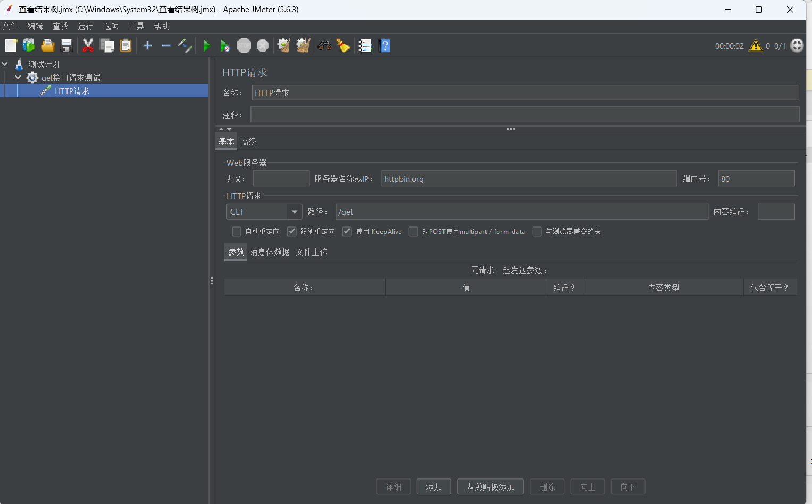812x504 pixels.
Task: Open the Templates icon in toolbar
Action: (29, 46)
